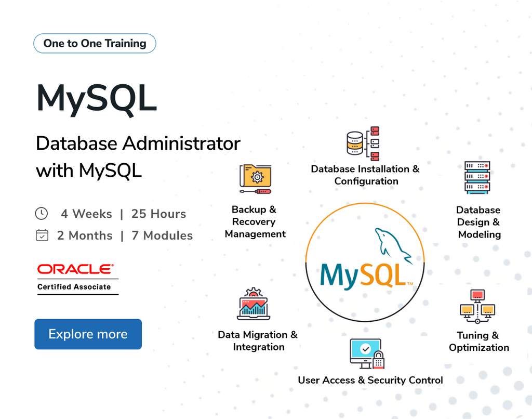This screenshot has width=532, height=419.
Task: Click the User Access & Security Control label
Action: (x=370, y=380)
